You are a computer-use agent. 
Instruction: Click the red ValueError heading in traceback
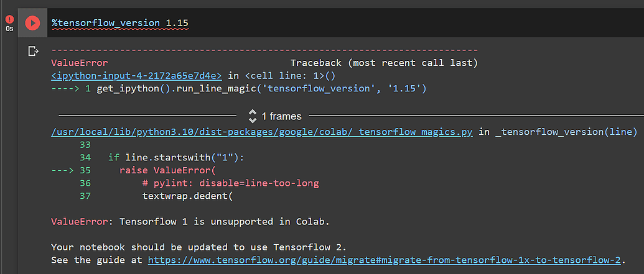pyautogui.click(x=80, y=63)
